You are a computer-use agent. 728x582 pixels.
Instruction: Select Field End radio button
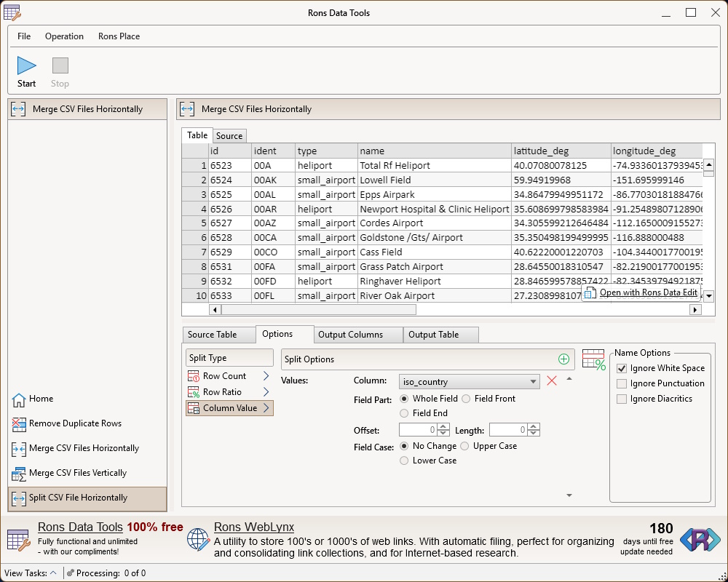[404, 413]
